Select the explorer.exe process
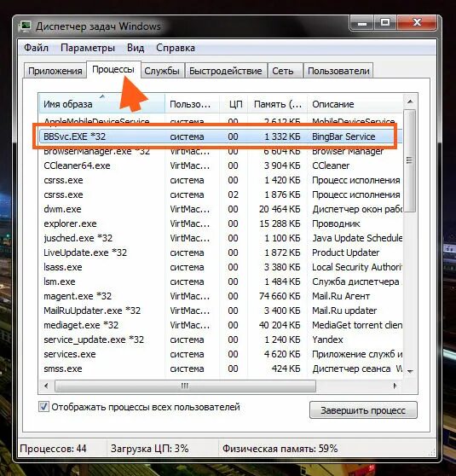The width and height of the screenshot is (456, 476). (x=221, y=223)
